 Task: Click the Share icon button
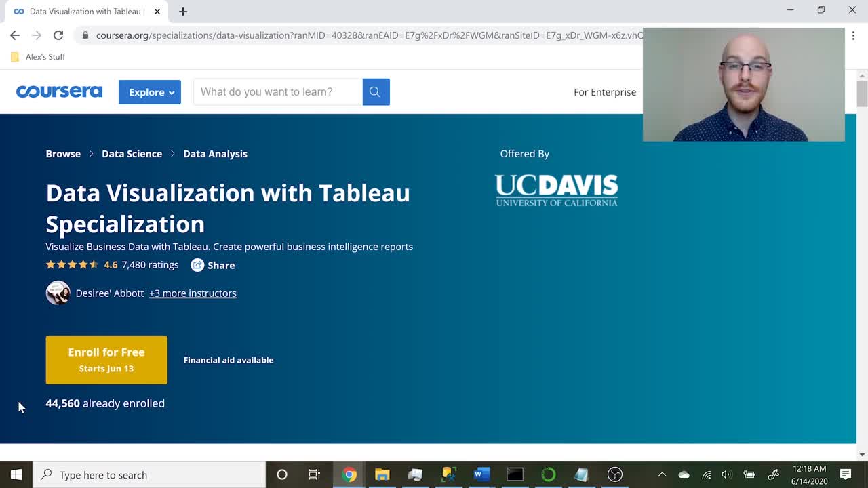pos(197,265)
